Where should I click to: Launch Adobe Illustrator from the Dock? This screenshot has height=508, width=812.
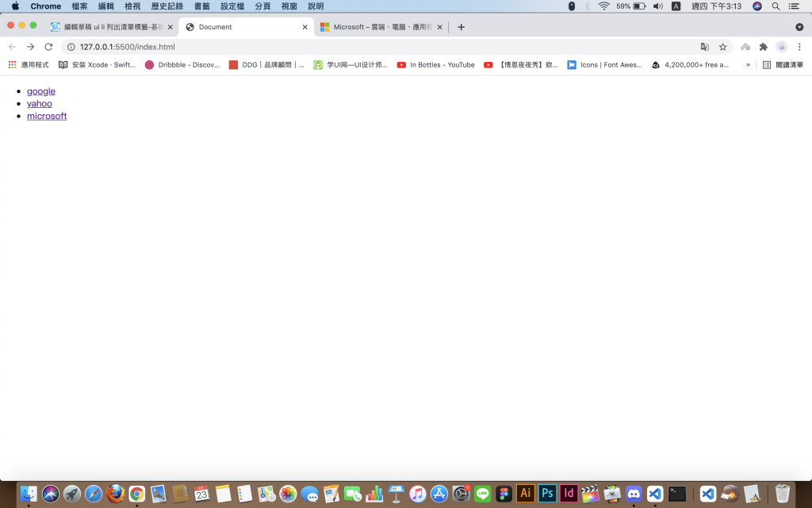tap(525, 493)
